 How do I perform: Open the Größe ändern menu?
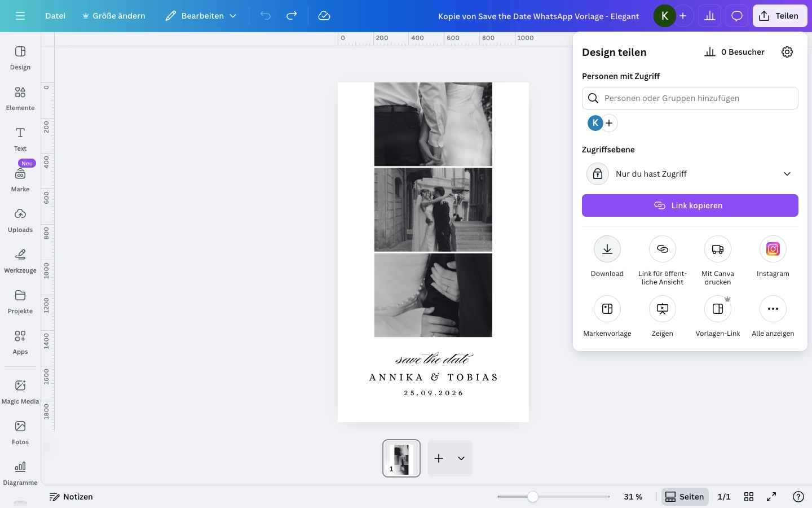[114, 16]
